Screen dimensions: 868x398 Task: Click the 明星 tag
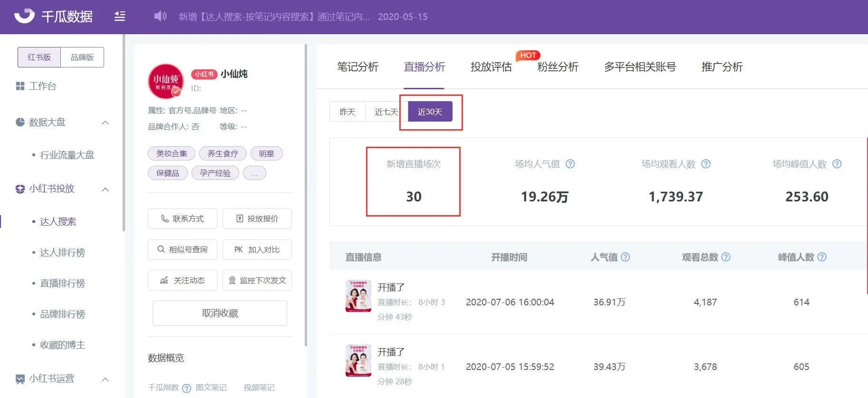click(x=266, y=153)
